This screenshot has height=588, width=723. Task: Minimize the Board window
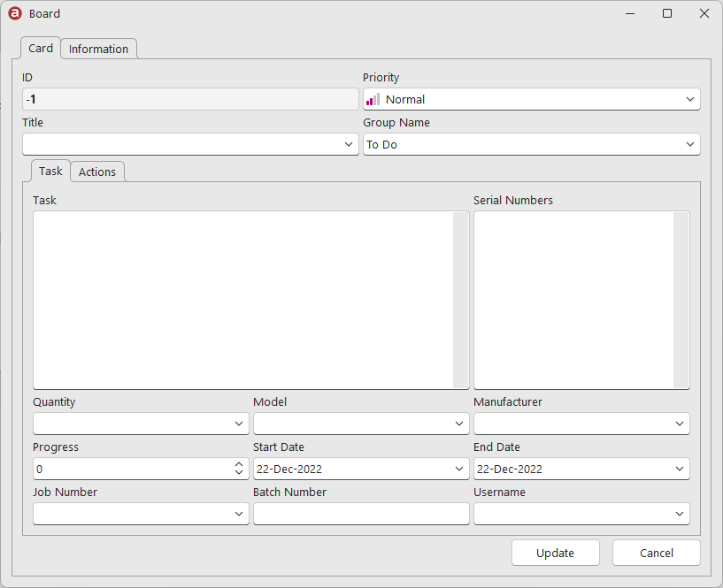click(630, 13)
